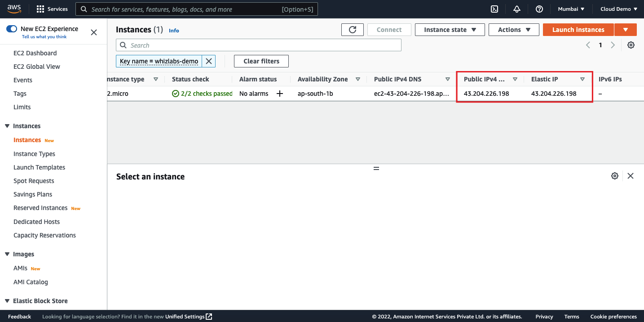Sort by Public IPv4 DNS column arrow
This screenshot has height=322, width=644.
point(448,79)
